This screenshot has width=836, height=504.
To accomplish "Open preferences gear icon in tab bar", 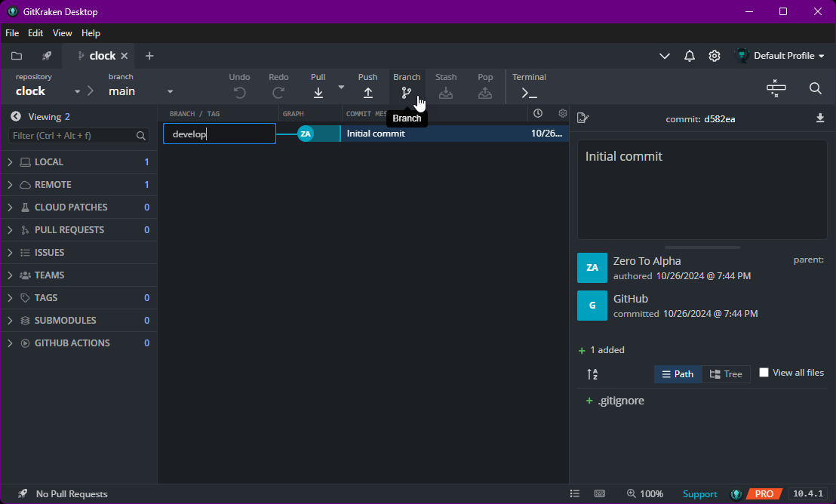I will click(714, 56).
